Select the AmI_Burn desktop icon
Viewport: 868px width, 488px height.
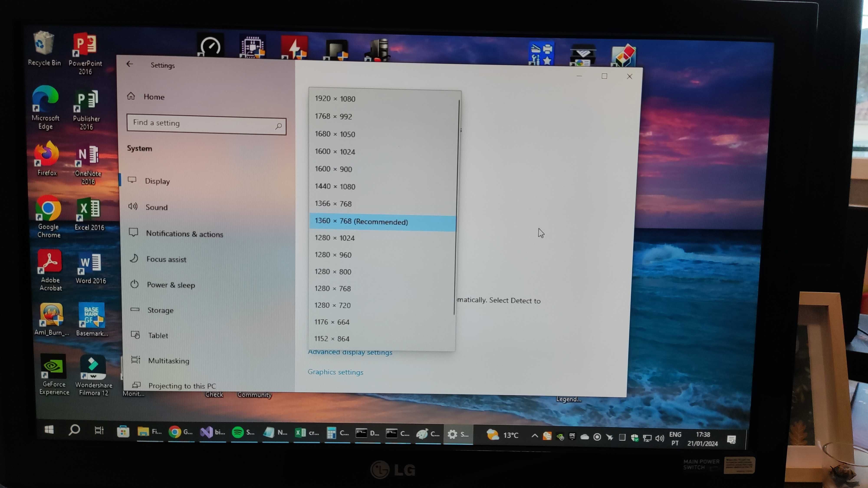point(51,319)
